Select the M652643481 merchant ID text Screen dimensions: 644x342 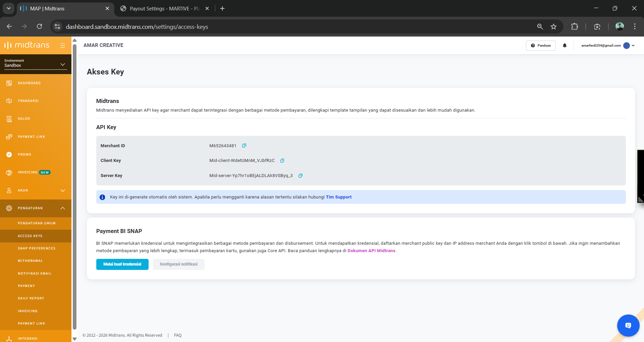coord(223,146)
